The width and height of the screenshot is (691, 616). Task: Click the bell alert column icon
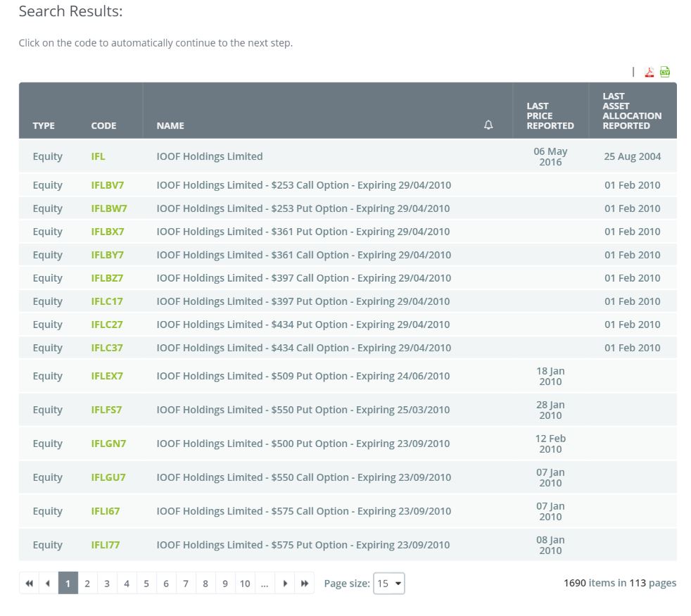pos(488,125)
